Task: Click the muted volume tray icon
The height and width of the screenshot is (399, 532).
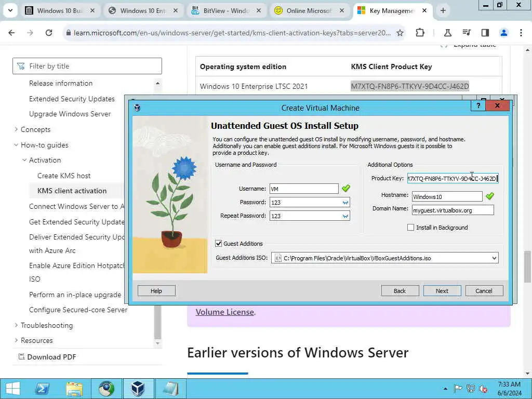Action: point(484,389)
